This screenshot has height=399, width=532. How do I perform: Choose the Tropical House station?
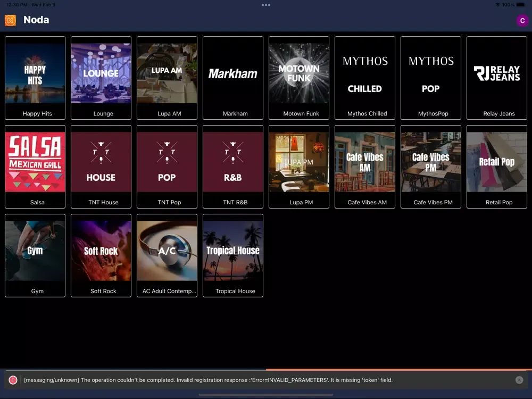tap(233, 255)
